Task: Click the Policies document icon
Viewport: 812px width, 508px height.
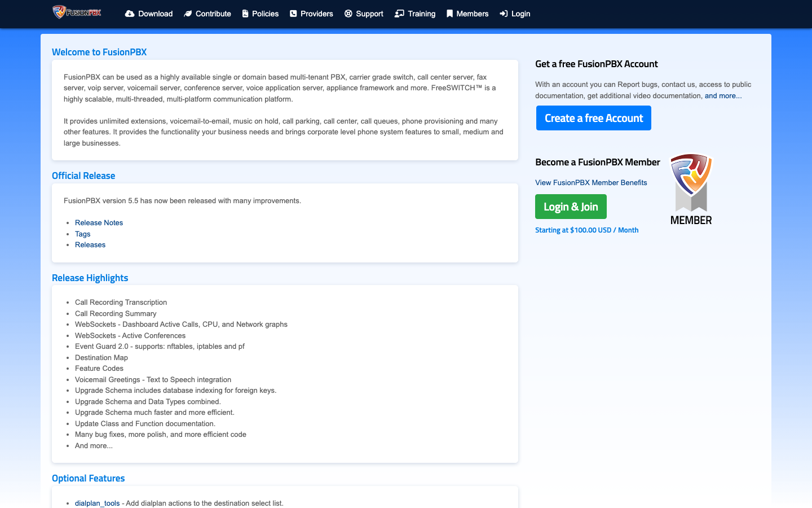Action: (245, 14)
